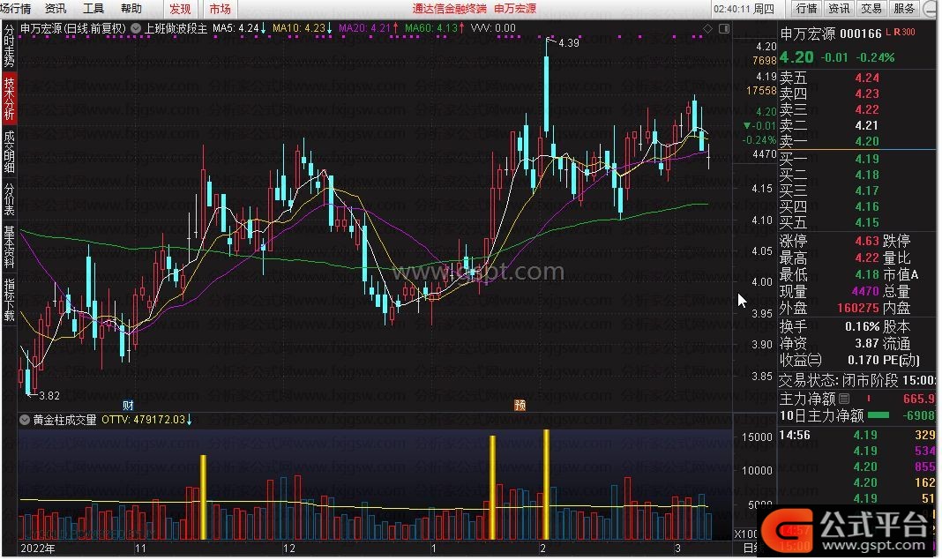Click the 预 forecast marker on the chart
942x560 pixels.
pyautogui.click(x=520, y=405)
